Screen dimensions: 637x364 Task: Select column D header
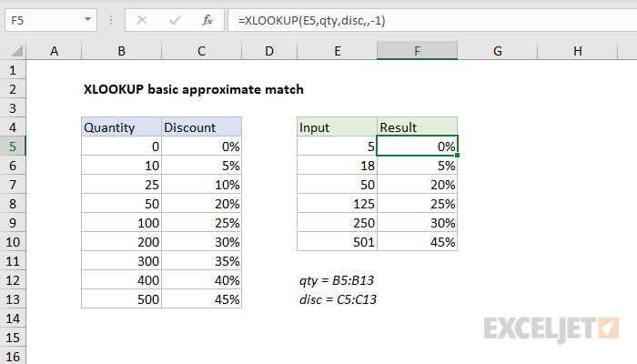[269, 51]
